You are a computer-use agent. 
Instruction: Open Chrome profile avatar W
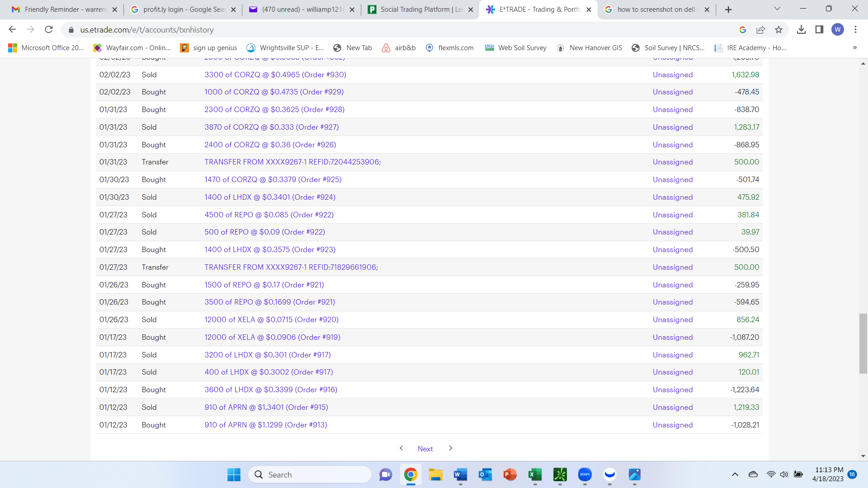pyautogui.click(x=837, y=30)
